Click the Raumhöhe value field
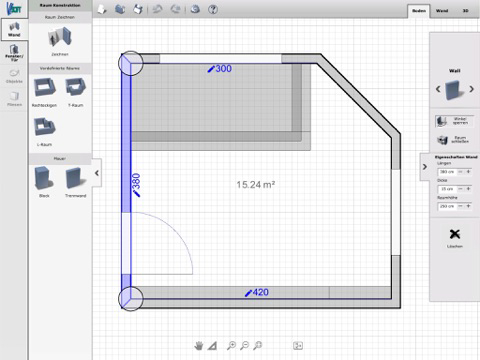 pyautogui.click(x=447, y=206)
